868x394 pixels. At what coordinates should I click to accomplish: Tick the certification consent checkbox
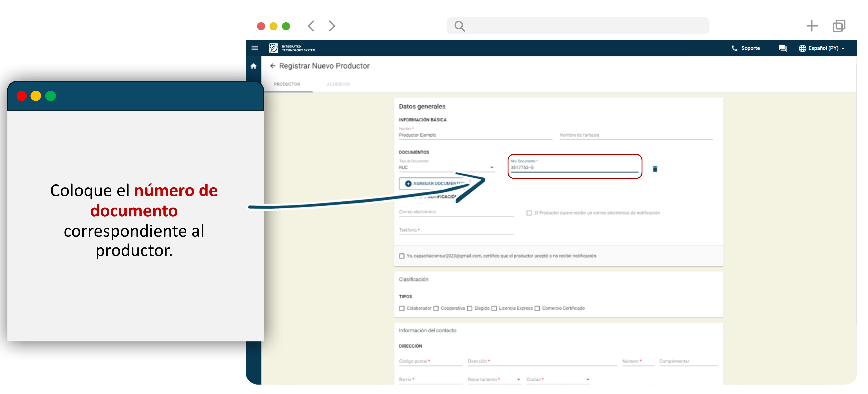[x=402, y=256]
